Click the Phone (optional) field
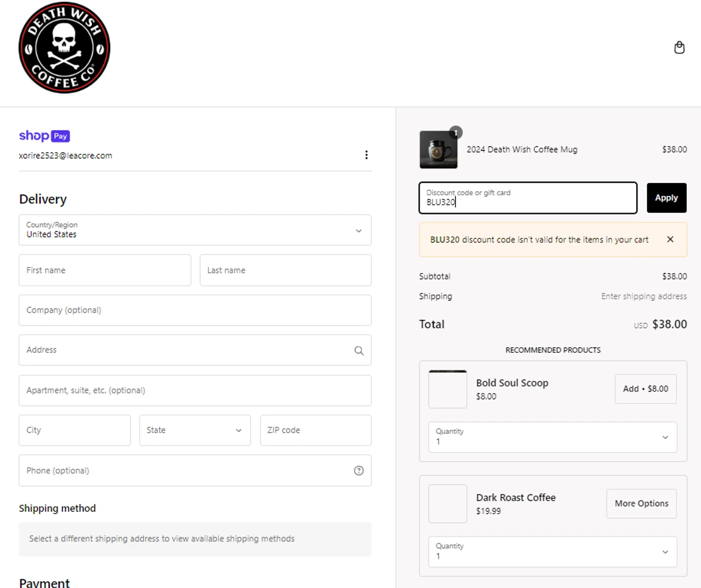The width and height of the screenshot is (701, 588). click(195, 471)
